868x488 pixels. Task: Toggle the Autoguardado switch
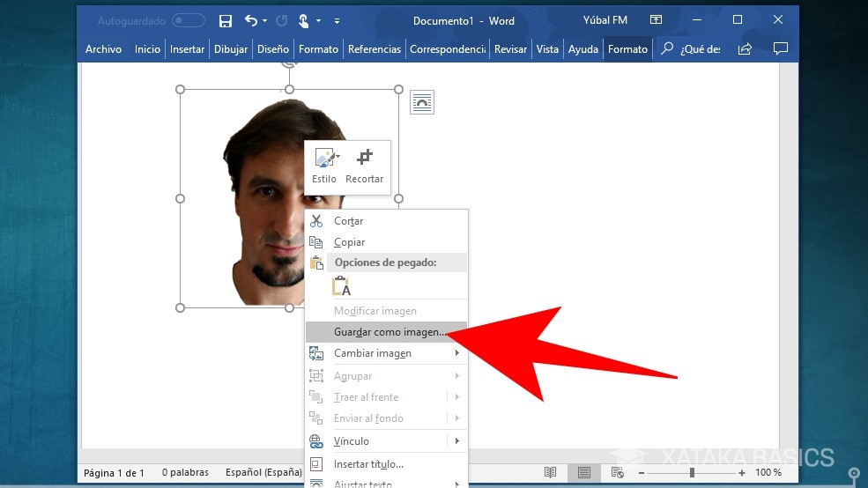188,20
